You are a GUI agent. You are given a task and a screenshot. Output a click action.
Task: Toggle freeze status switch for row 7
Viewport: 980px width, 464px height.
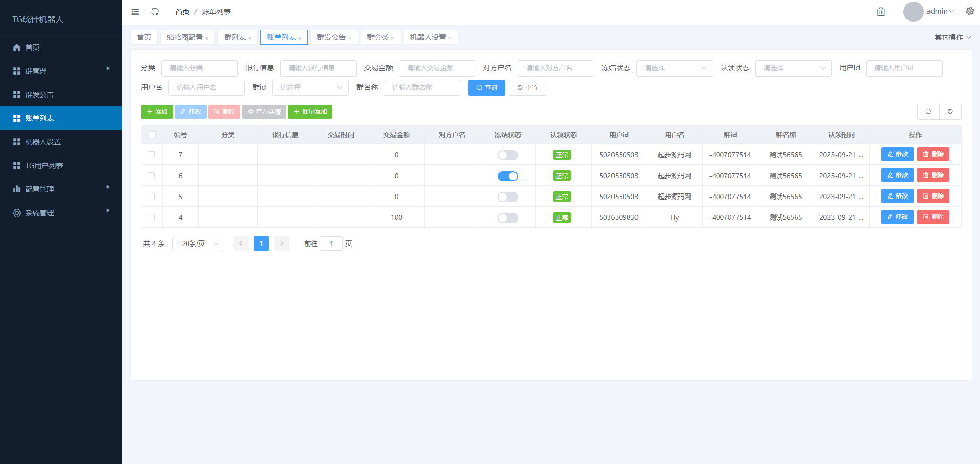click(507, 155)
